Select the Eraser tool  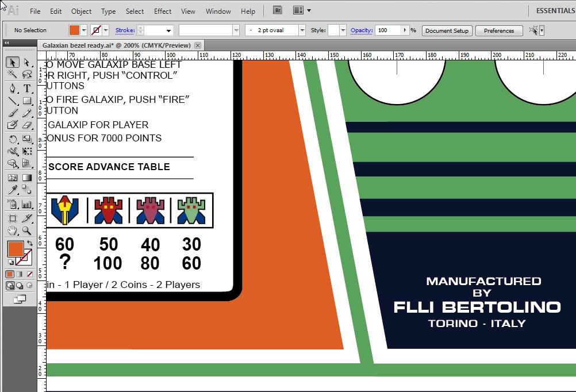pos(27,125)
